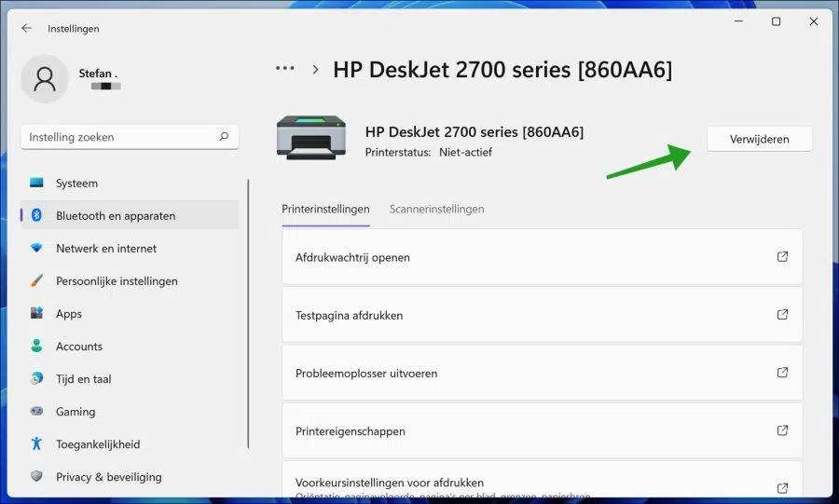This screenshot has height=504, width=839.
Task: Click the username Stefan text
Action: click(98, 74)
